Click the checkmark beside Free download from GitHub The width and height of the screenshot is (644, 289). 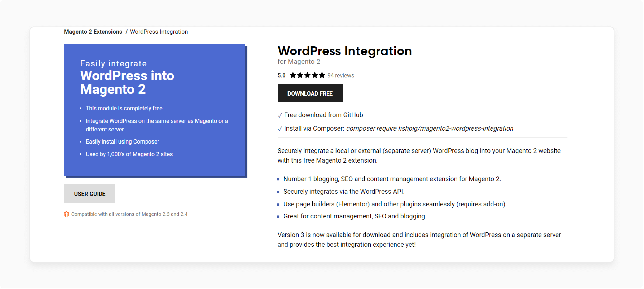(x=280, y=115)
